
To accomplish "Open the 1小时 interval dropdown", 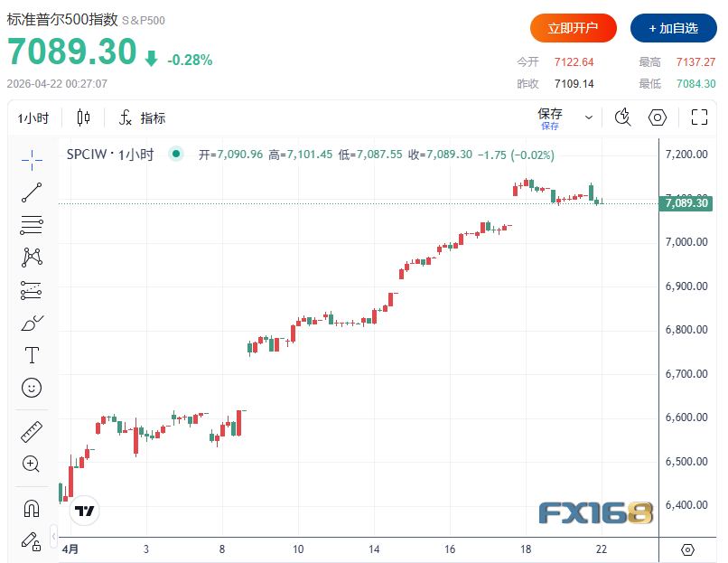I will (x=33, y=118).
